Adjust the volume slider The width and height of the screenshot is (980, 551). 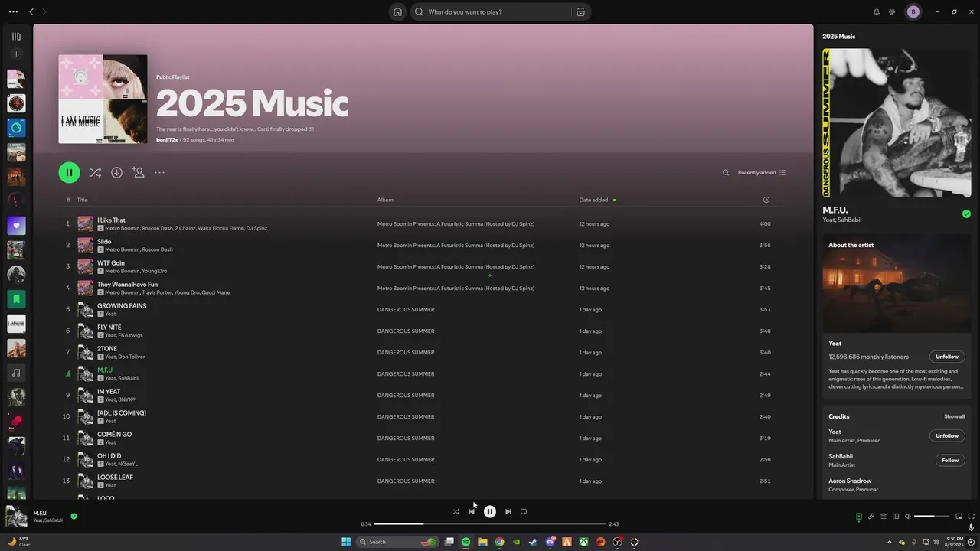932,516
